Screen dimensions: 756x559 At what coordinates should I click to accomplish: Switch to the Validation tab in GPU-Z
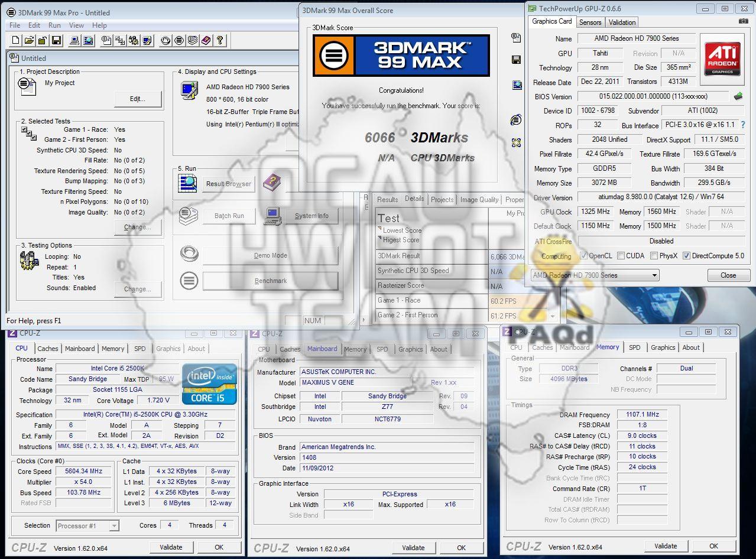point(622,22)
